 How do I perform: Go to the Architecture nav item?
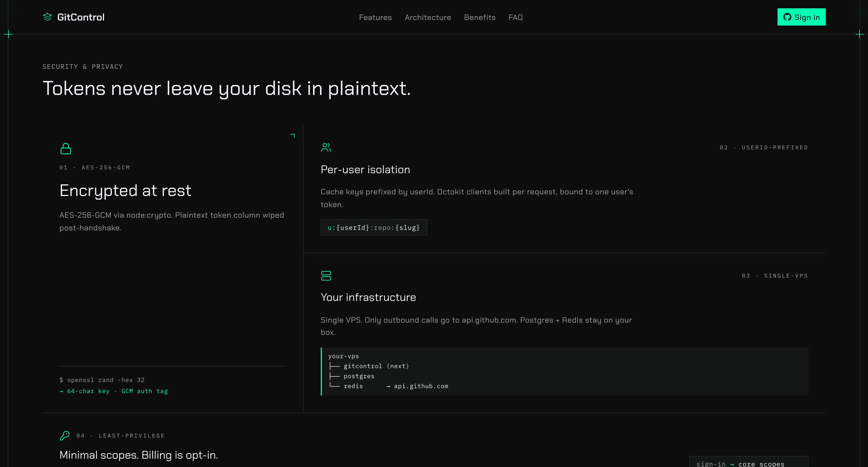(x=428, y=17)
